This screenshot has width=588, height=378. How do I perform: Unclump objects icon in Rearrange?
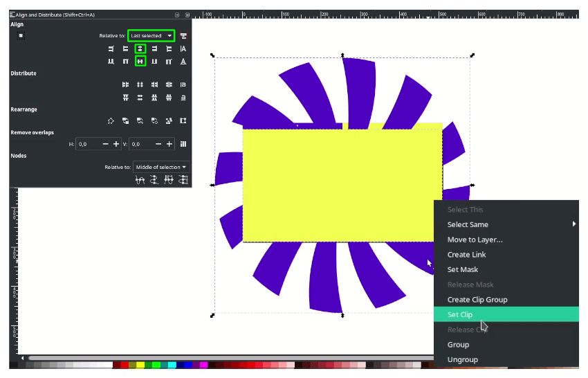point(183,121)
